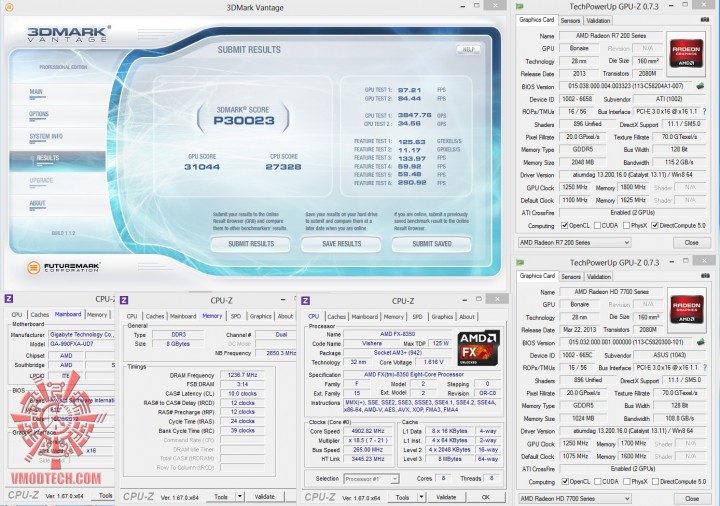The height and width of the screenshot is (506, 720).
Task: Click CPU-Z app icon in Memory window title
Action: (124, 300)
